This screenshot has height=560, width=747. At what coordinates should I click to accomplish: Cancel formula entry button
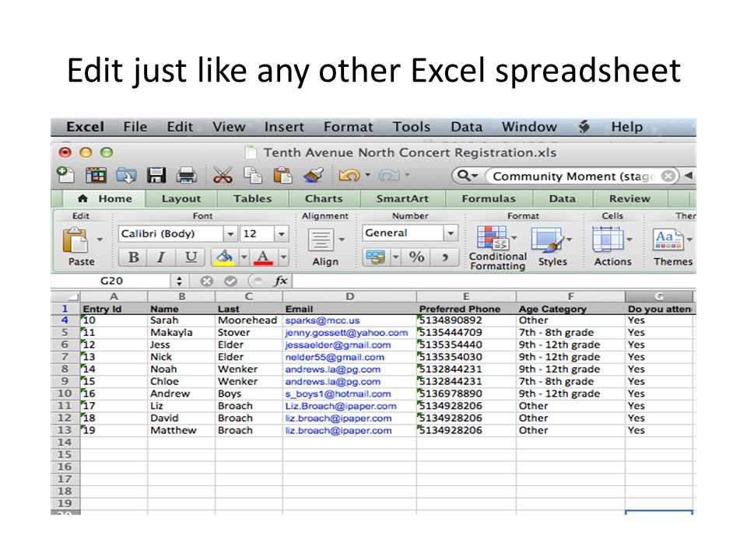click(206, 282)
